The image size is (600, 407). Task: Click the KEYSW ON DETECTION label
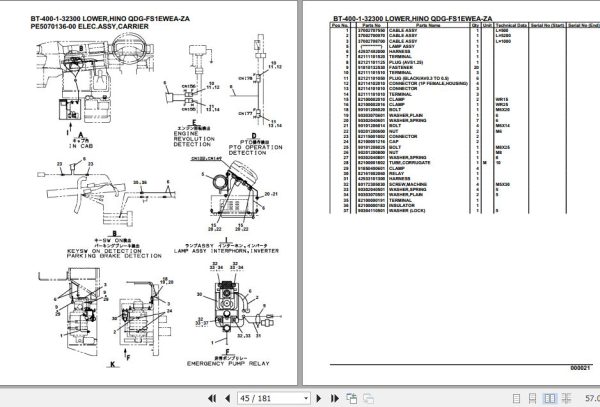pyautogui.click(x=104, y=251)
